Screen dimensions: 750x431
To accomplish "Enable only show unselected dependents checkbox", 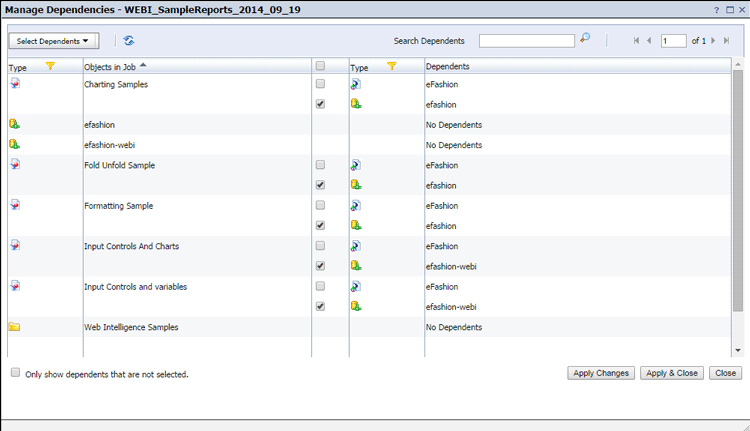I will pos(15,373).
